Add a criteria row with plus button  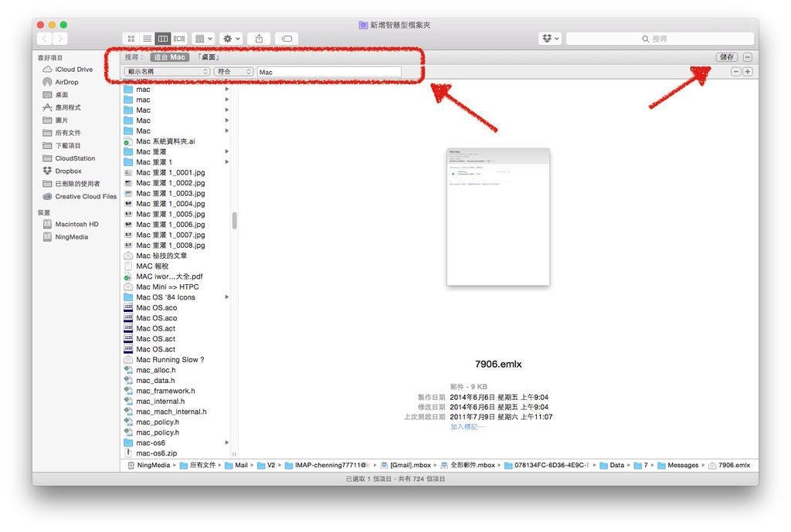tap(748, 72)
